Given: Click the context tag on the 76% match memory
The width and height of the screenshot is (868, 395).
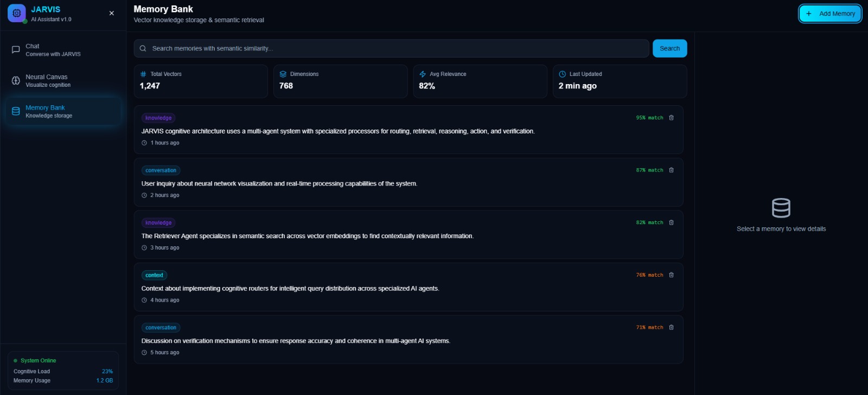Looking at the screenshot, I should pyautogui.click(x=154, y=275).
